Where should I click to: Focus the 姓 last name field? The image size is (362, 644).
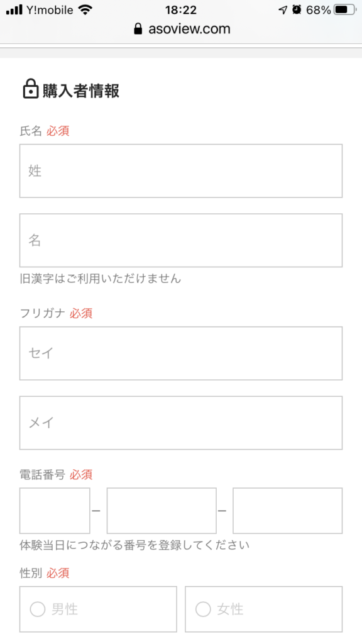181,171
